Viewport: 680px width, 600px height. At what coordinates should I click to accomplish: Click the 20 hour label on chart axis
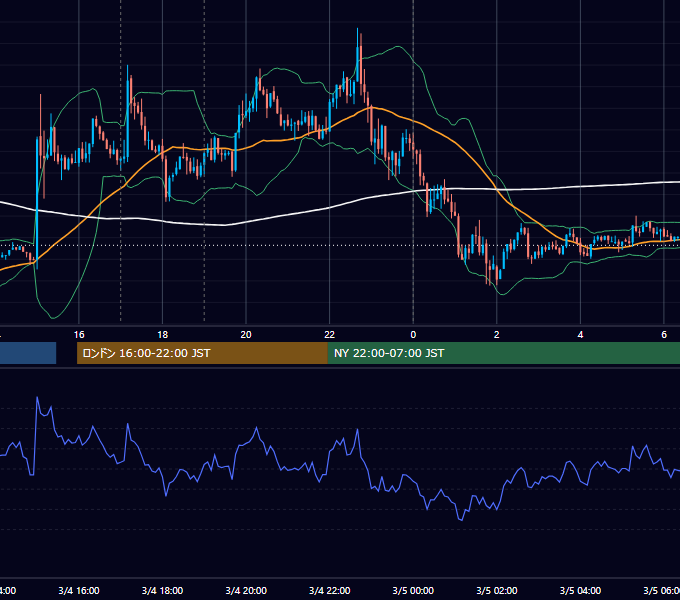(246, 335)
